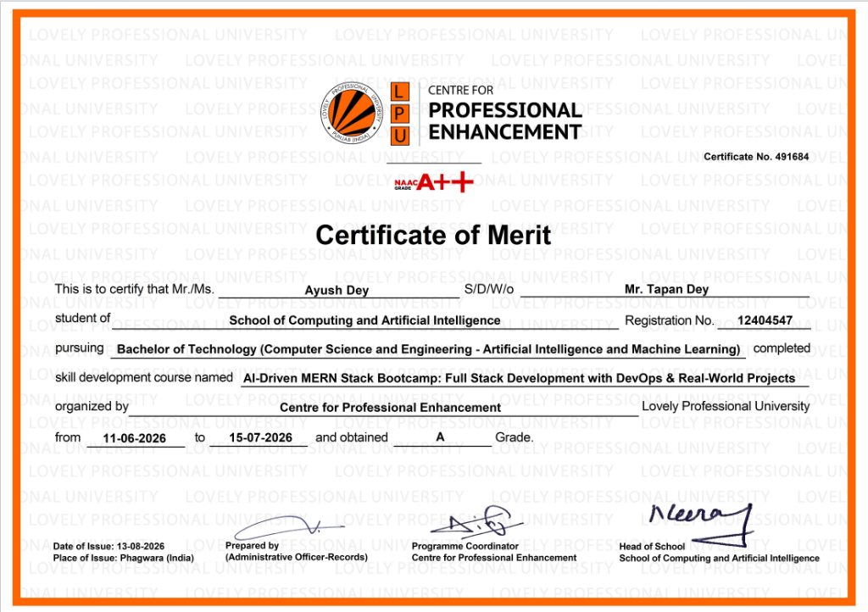
Task: Click the NAAC A++ grade badge
Action: coord(434,181)
